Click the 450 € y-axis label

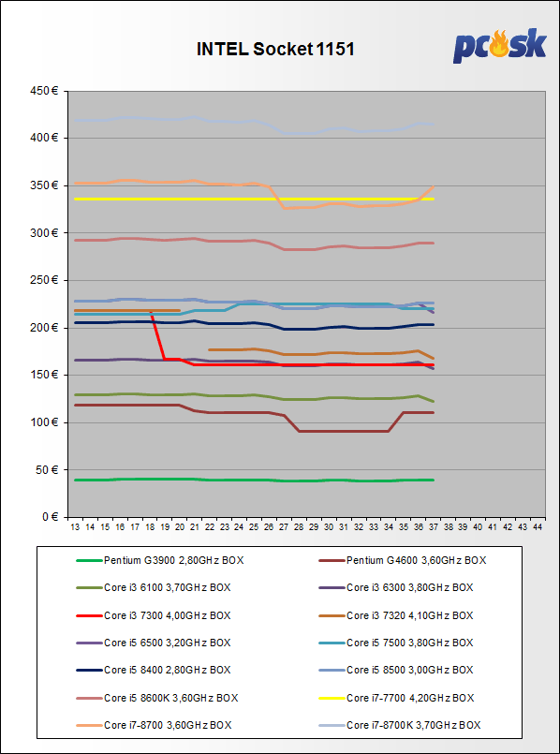pyautogui.click(x=44, y=91)
